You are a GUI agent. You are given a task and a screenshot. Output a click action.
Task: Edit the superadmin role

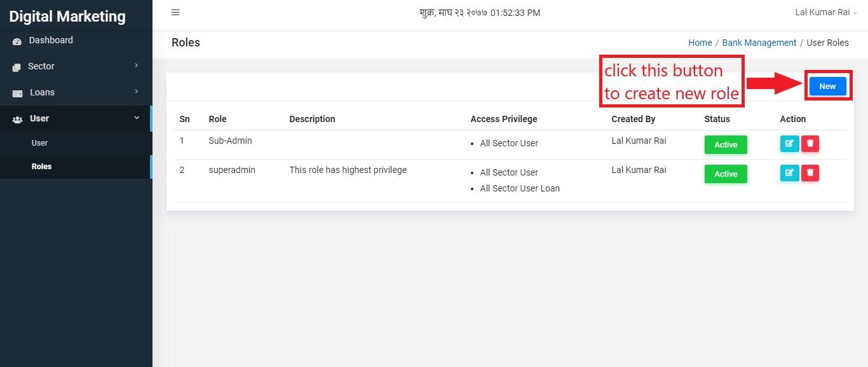pyautogui.click(x=789, y=173)
